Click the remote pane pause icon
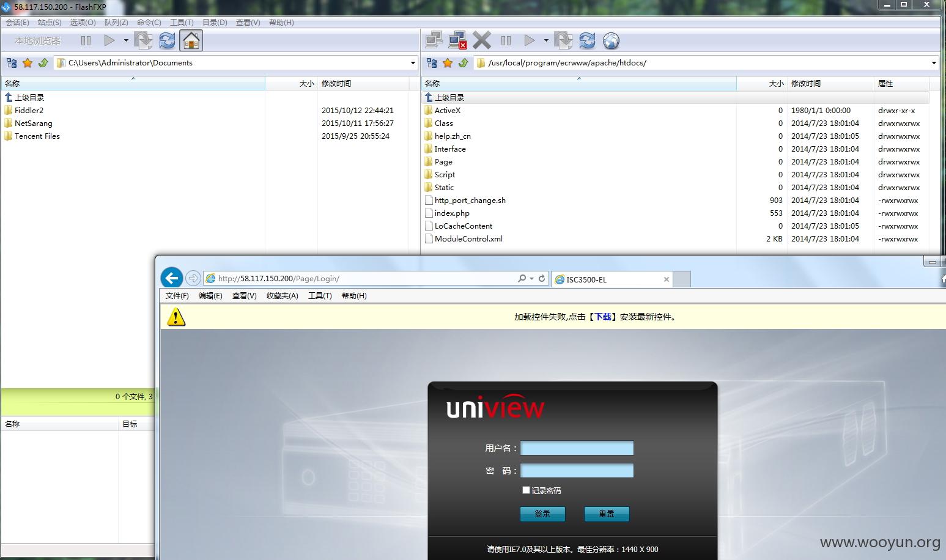 506,40
